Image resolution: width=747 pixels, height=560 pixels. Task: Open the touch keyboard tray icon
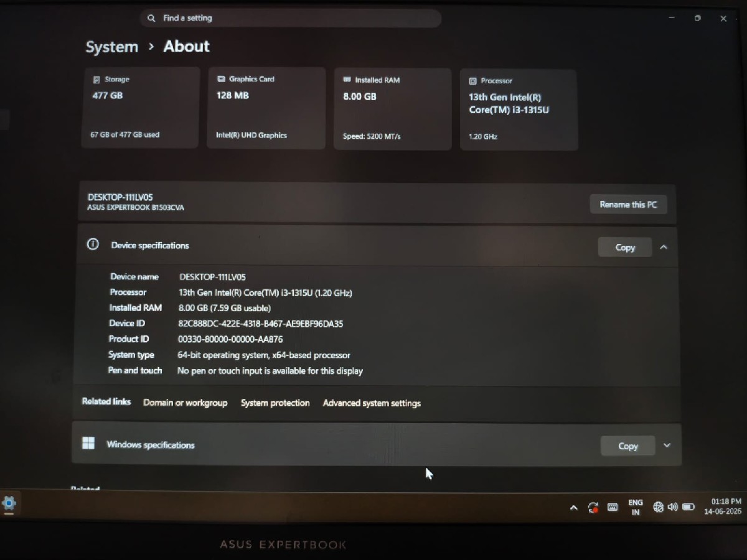pyautogui.click(x=613, y=507)
